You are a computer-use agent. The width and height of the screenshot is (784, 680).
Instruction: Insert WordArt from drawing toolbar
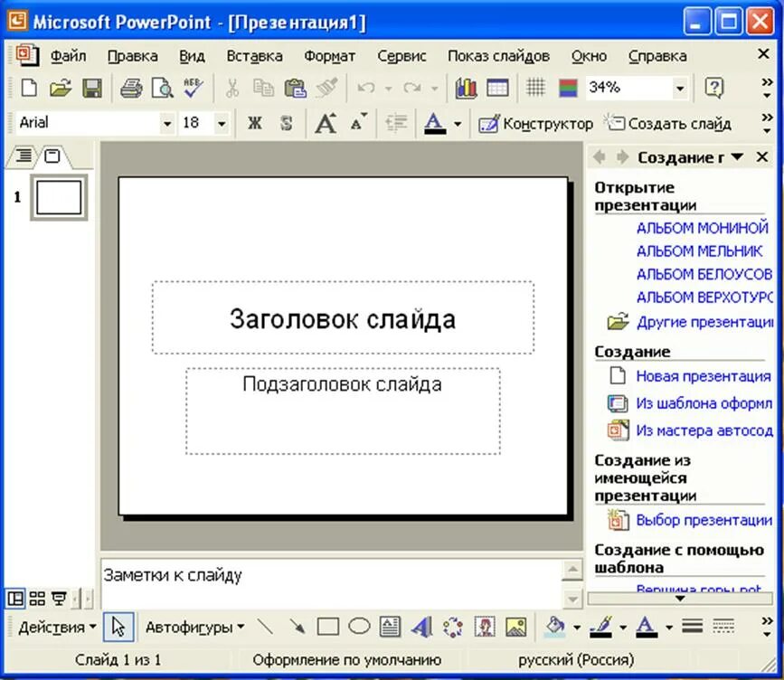(421, 626)
